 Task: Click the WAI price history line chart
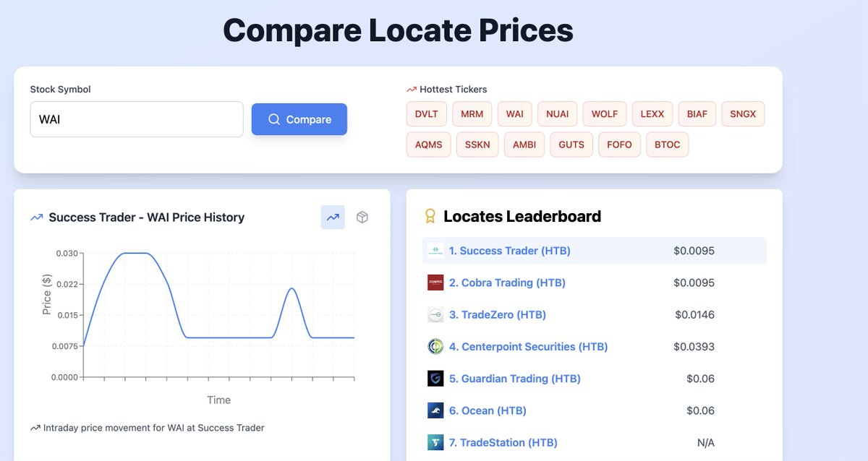[218, 315]
